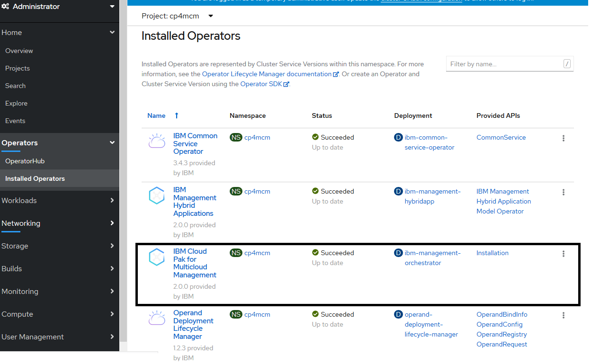591x364 pixels.
Task: Click the sort arrow beside Name column
Action: tap(176, 115)
